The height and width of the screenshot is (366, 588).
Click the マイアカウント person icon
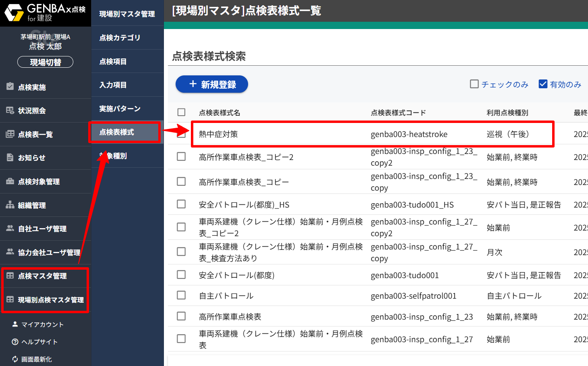[x=15, y=324]
